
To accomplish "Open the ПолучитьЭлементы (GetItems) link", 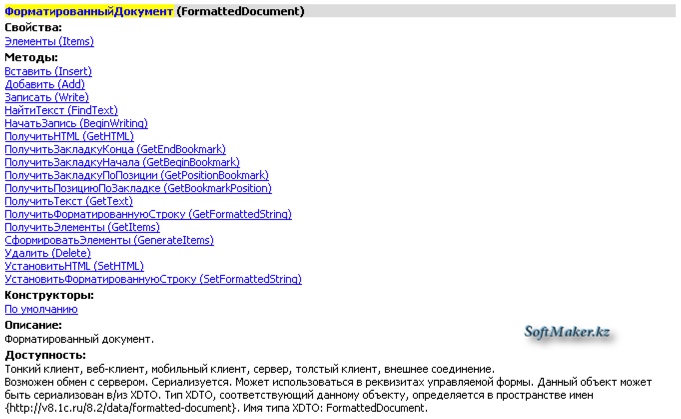I will pyautogui.click(x=82, y=228).
